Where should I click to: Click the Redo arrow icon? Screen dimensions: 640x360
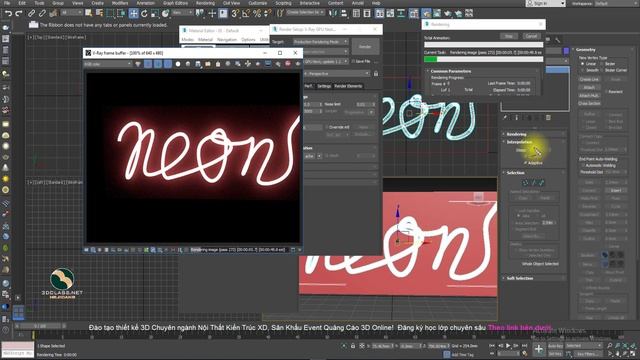click(18, 13)
